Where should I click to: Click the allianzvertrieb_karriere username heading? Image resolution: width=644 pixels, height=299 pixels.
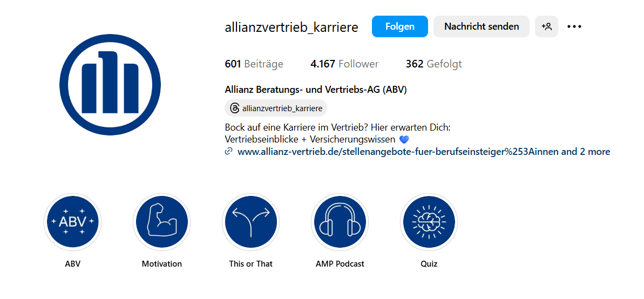[292, 28]
